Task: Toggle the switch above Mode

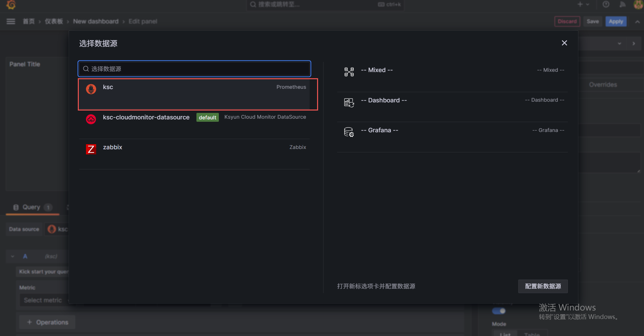Action: 499,311
